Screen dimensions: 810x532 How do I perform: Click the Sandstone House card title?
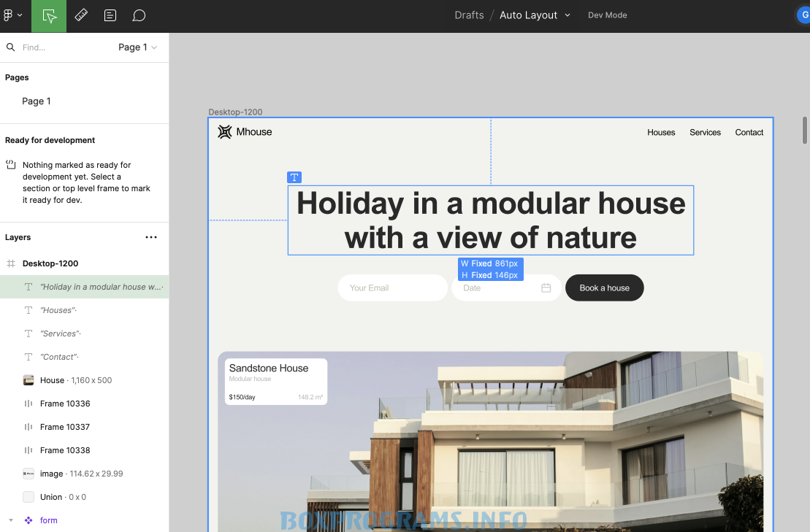[269, 369]
